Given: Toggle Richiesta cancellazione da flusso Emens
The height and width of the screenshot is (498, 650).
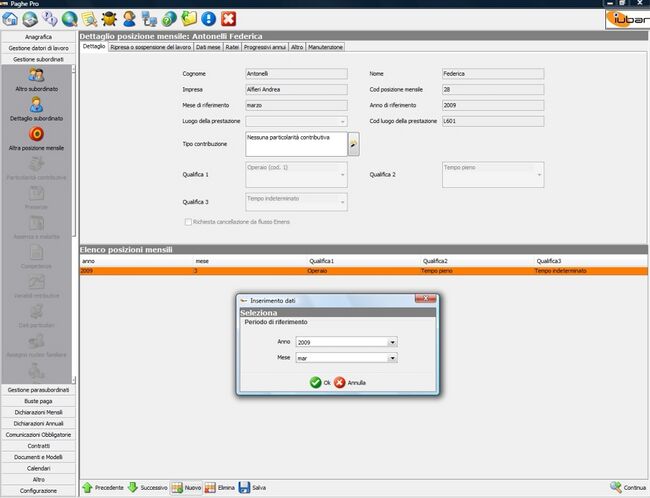Looking at the screenshot, I should click(186, 221).
